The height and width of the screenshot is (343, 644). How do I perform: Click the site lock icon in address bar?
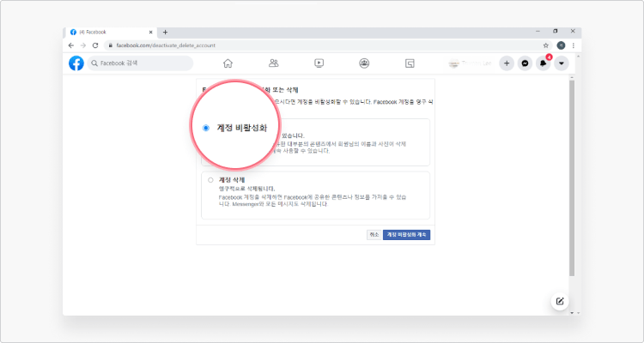[110, 45]
